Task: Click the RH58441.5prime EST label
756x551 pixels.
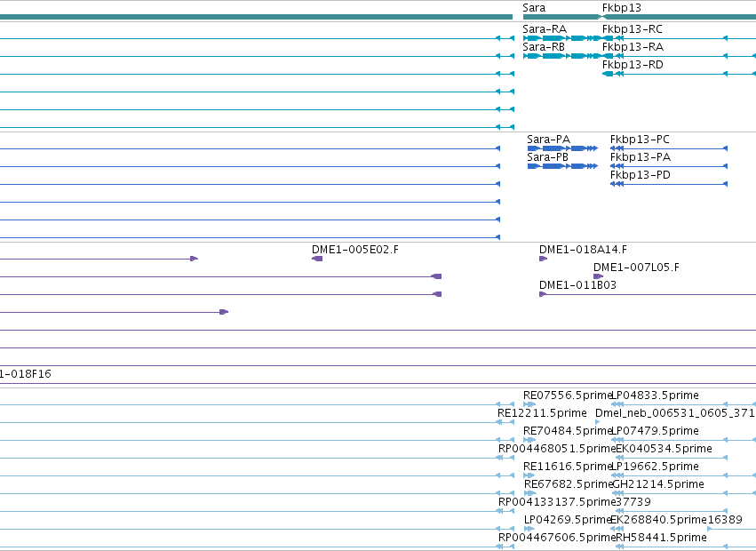Action: (x=662, y=538)
